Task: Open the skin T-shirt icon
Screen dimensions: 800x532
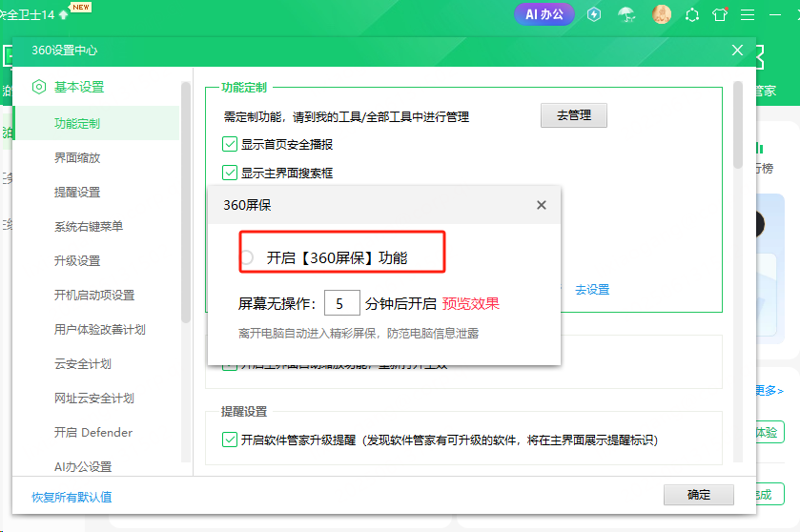Action: 720,14
